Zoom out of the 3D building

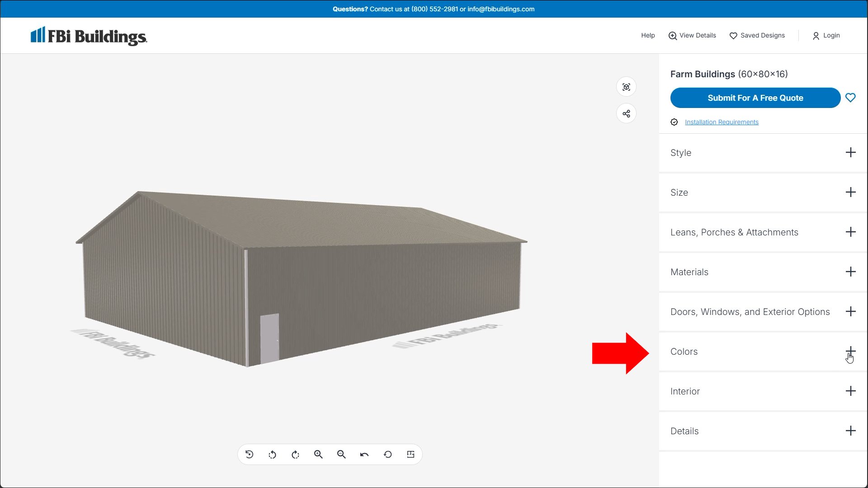(x=341, y=455)
